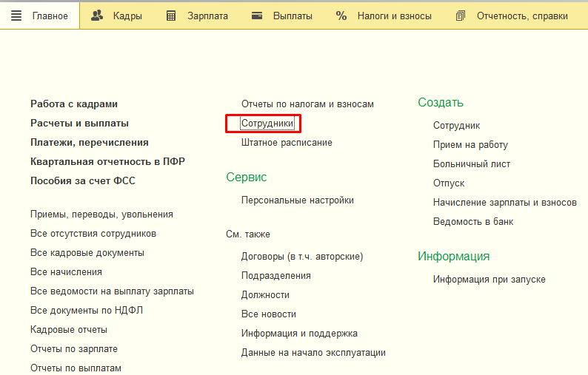Open Кадровые отчеты
Viewport: 588px width, 375px height.
tap(69, 330)
